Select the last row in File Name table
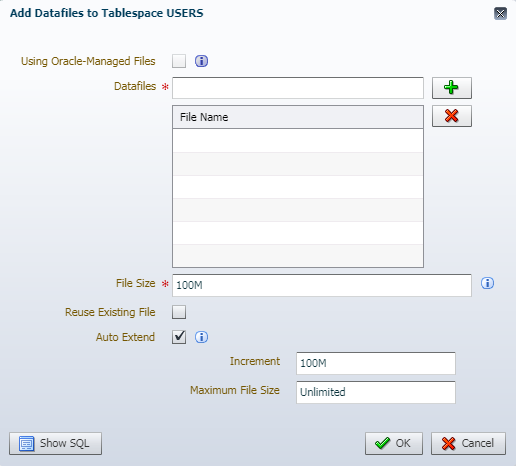Viewport: 516px width, 466px height. coord(298,256)
